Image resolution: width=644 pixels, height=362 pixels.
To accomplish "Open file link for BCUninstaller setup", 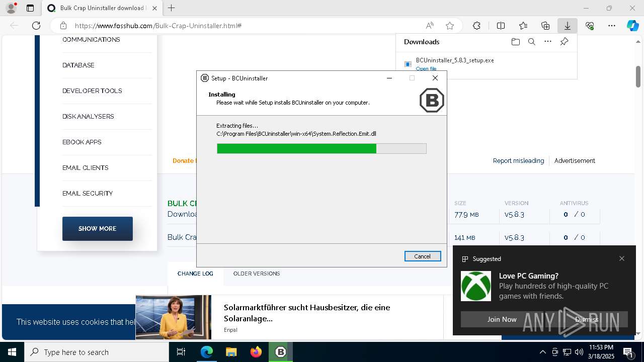I will tap(426, 69).
